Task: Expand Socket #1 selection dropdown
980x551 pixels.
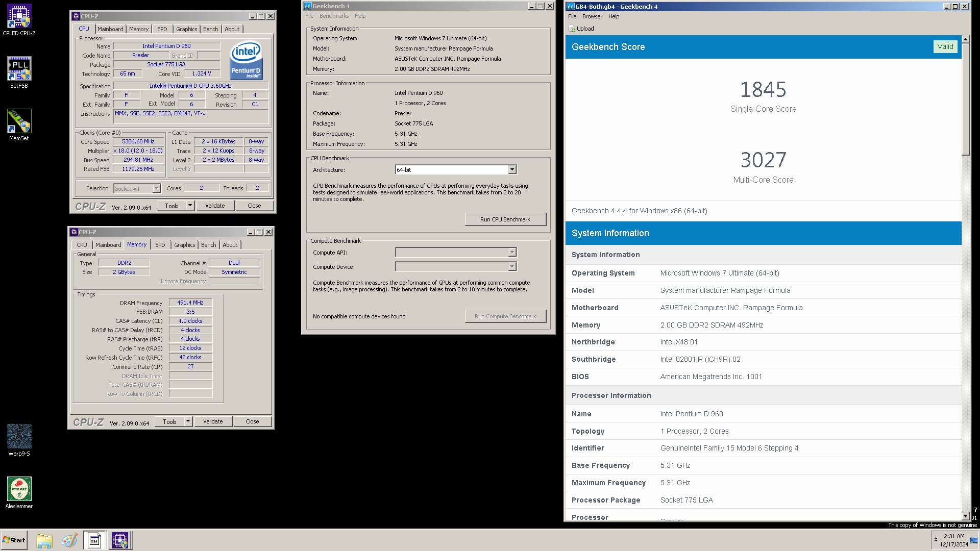Action: click(x=156, y=188)
